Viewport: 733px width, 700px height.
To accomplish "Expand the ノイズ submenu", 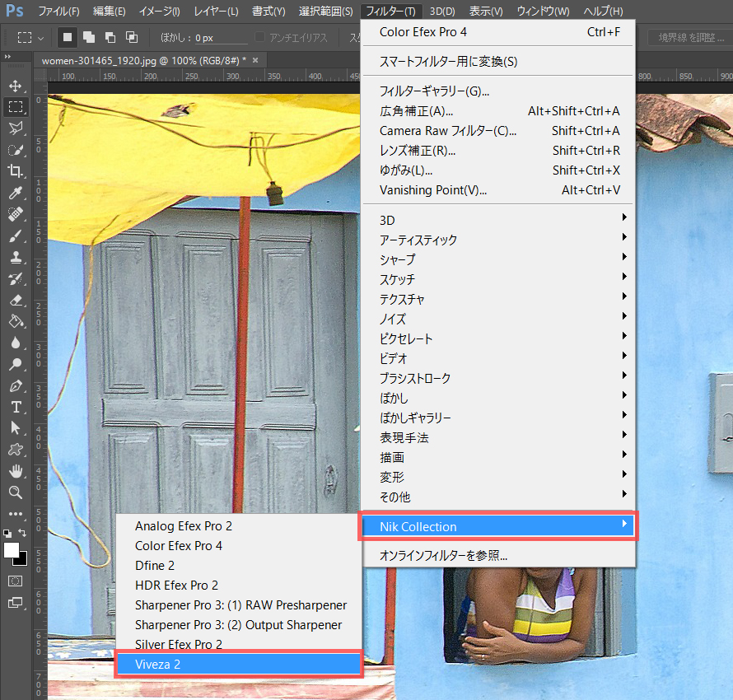I will coord(497,319).
